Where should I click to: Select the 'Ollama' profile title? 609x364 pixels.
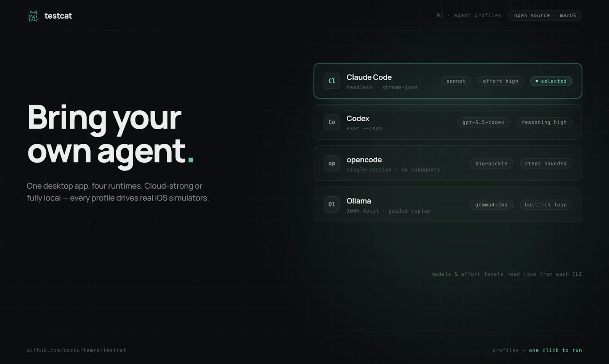point(359,201)
